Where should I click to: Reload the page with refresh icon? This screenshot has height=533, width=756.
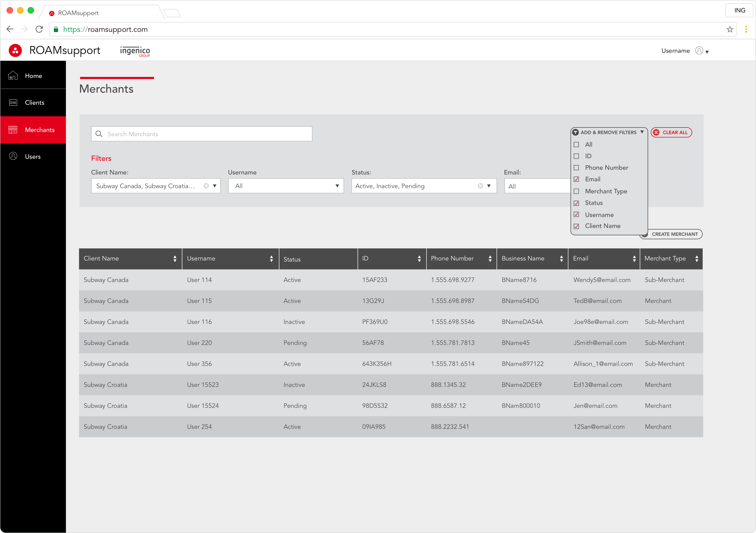coord(39,29)
